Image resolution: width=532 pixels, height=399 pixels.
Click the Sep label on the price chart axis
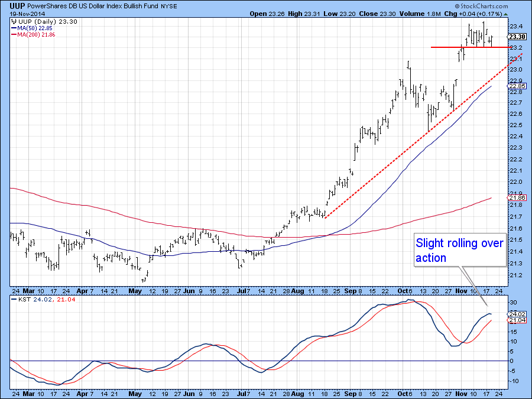click(x=350, y=291)
